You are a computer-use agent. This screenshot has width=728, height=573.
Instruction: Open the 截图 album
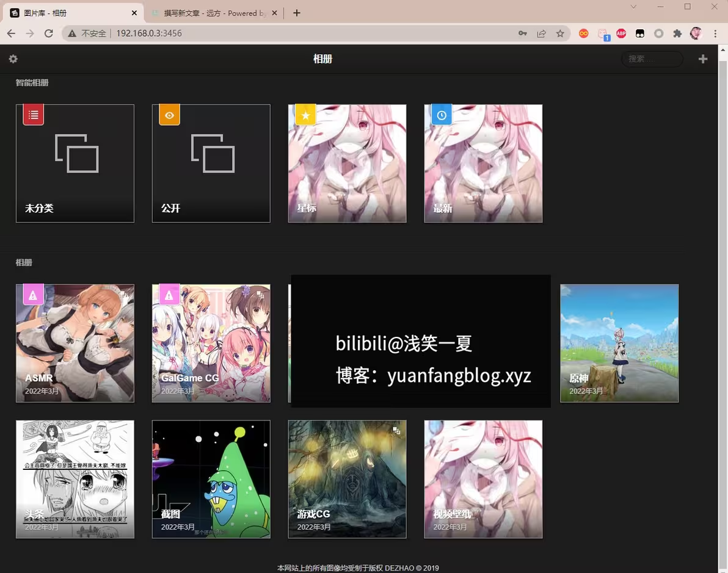click(x=211, y=479)
